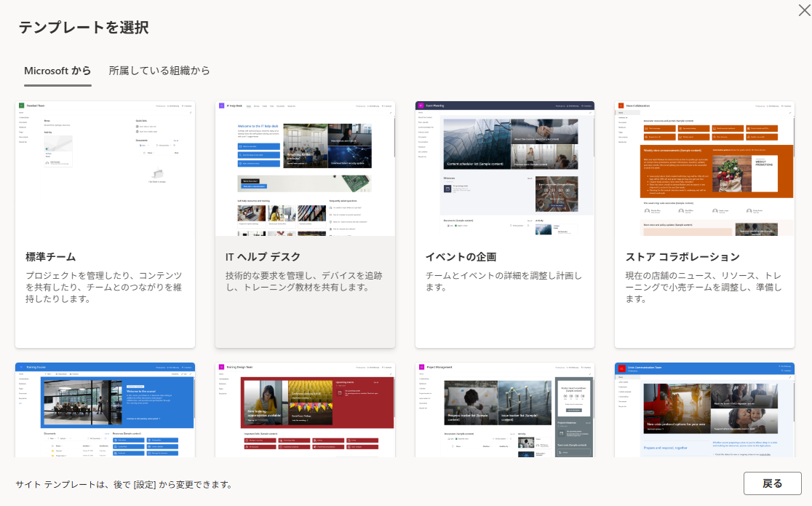Click the ストア コラボレーション description starting 現在の店舗
The height and width of the screenshot is (506, 812).
click(704, 287)
